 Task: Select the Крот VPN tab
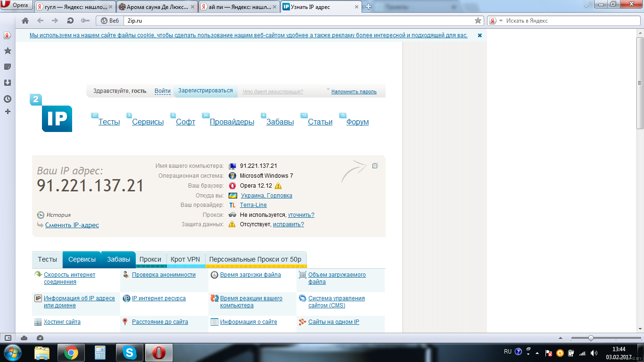(x=185, y=259)
